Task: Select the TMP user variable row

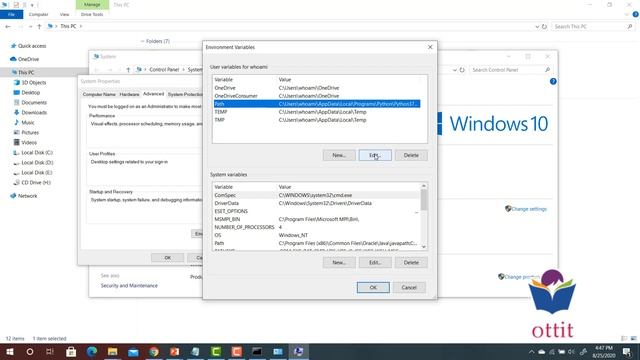Action: (x=317, y=120)
